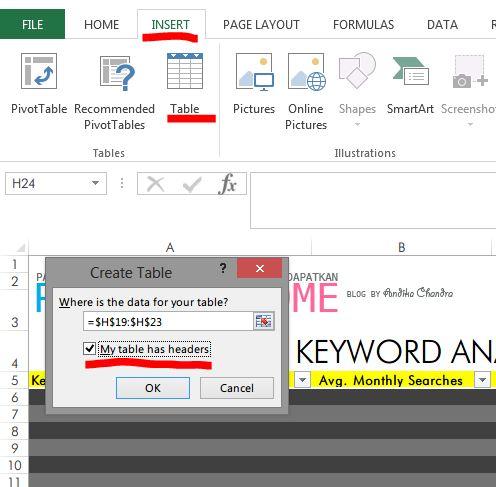Insert Pictures from this device
Viewport: 496px width, 487px height.
click(254, 84)
